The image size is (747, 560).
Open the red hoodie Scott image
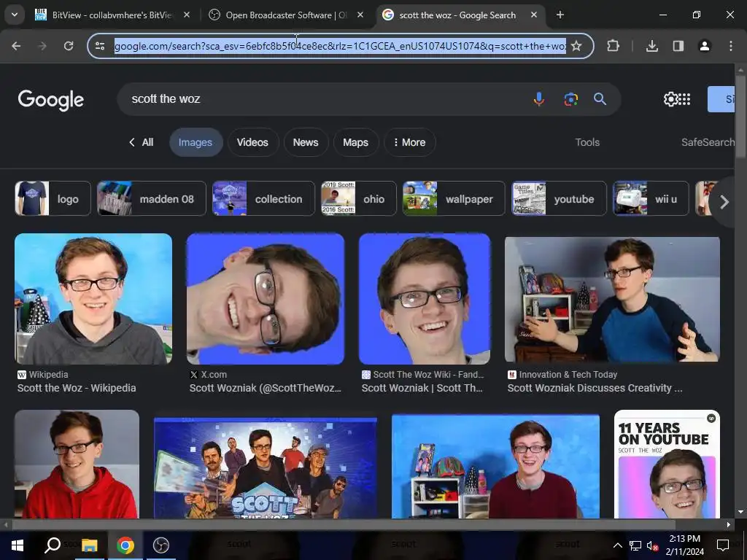[77, 464]
